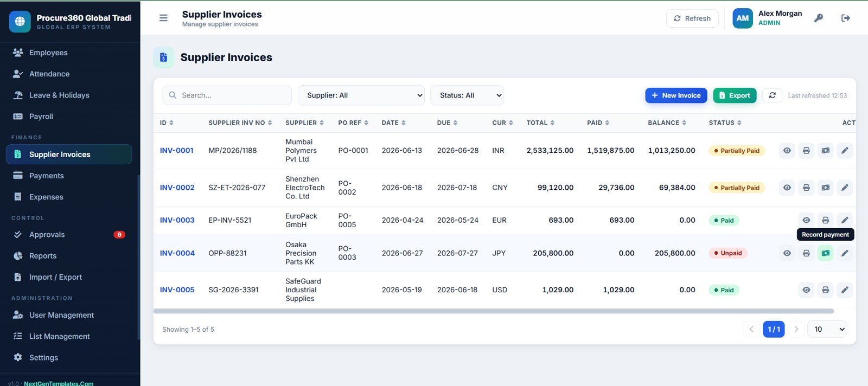
Task: Open Leave & Holidays in the sidebar
Action: [69, 95]
